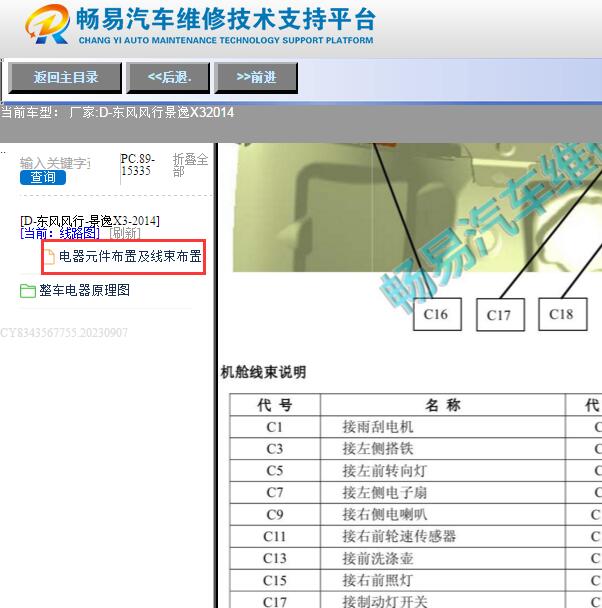Click the PC:89-15335 text
The image size is (602, 608).
point(138,165)
